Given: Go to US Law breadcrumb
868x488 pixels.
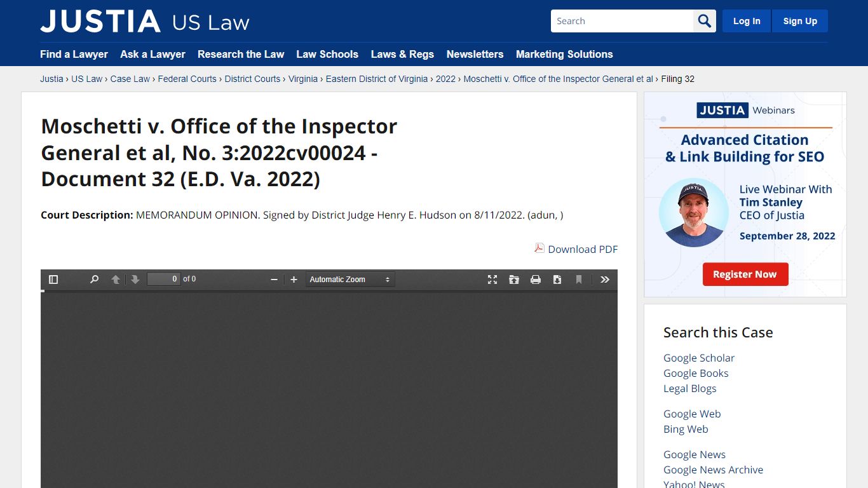Looking at the screenshot, I should 86,79.
